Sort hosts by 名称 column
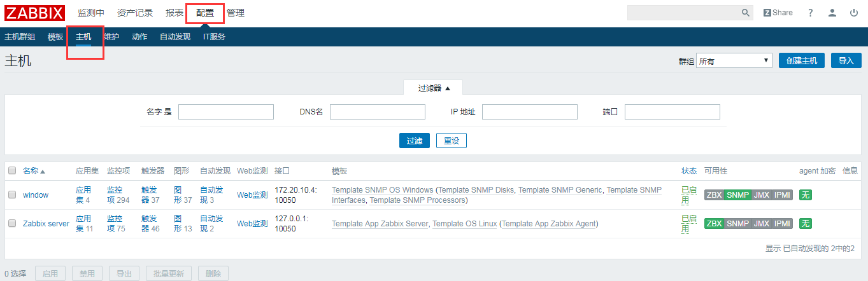 (34, 171)
